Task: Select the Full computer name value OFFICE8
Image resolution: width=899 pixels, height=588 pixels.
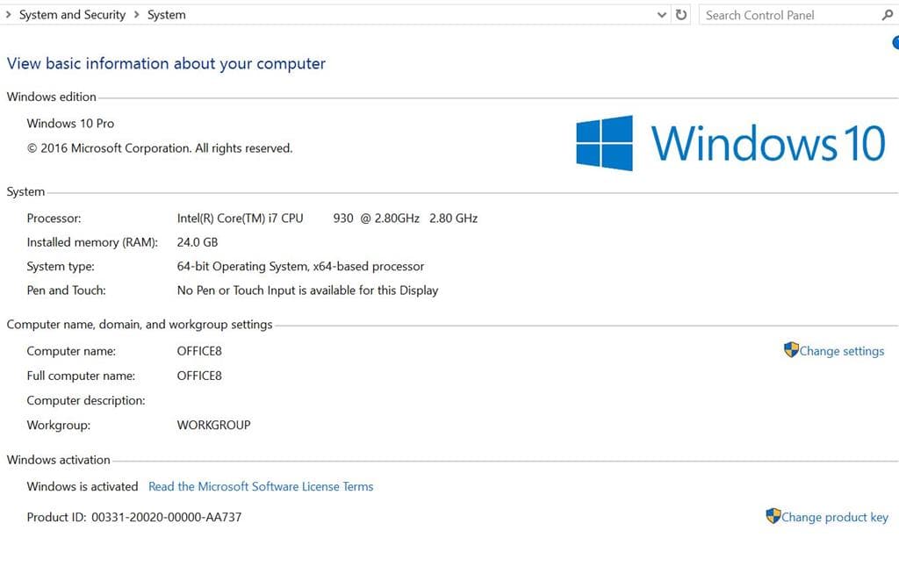Action: point(199,376)
